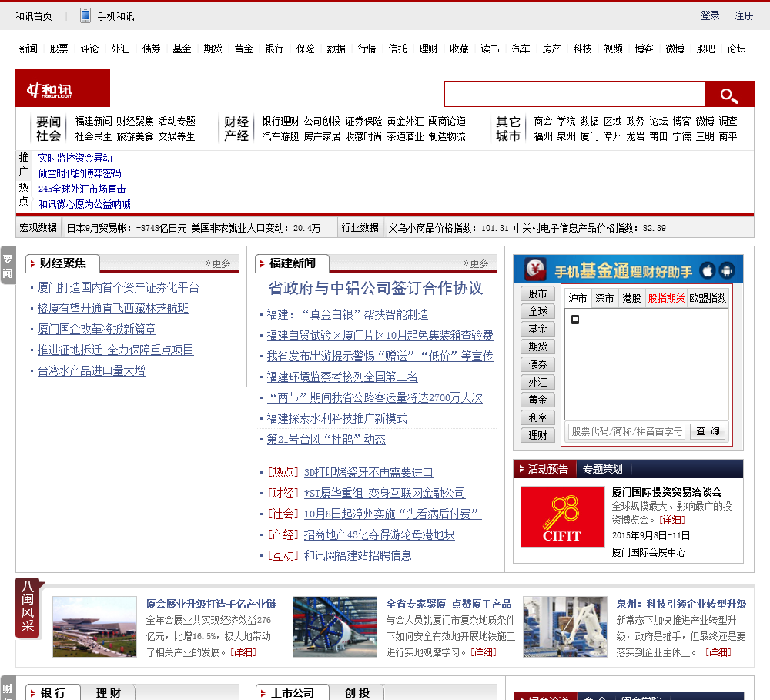Open 厦门打造国内首个资产证券化平台 article
The width and height of the screenshot is (770, 700).
coord(119,288)
